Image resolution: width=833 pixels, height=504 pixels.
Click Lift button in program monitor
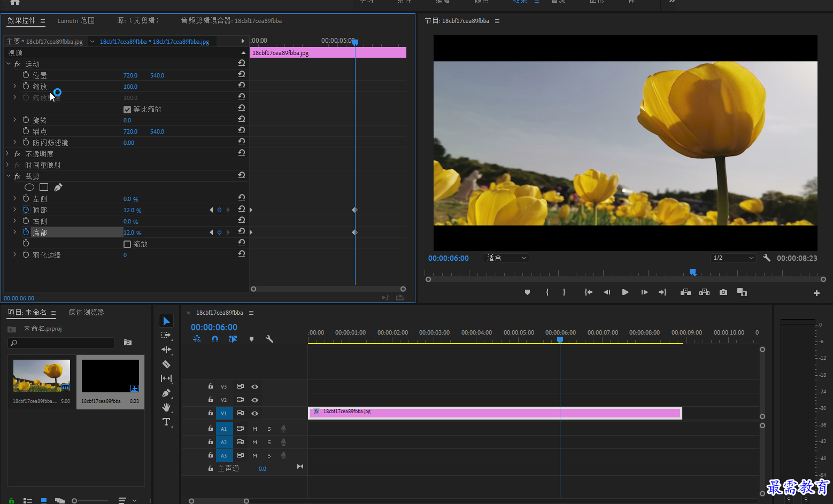coord(685,292)
